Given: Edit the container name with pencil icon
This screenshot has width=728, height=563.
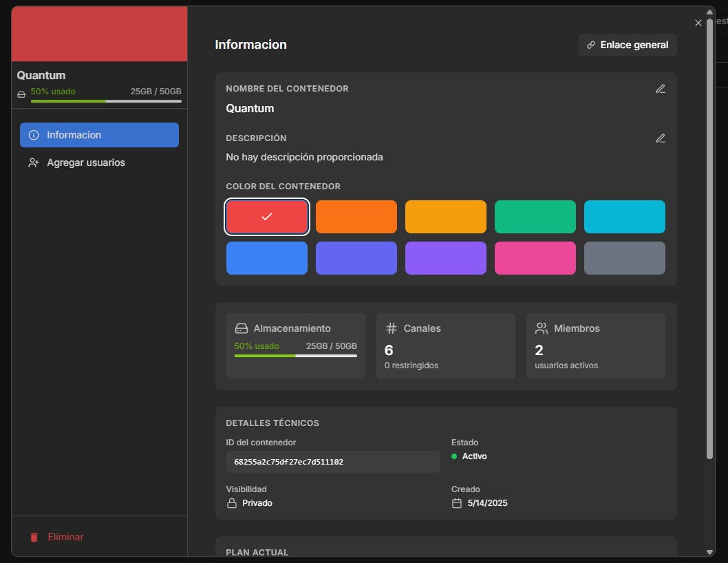Looking at the screenshot, I should [x=660, y=89].
